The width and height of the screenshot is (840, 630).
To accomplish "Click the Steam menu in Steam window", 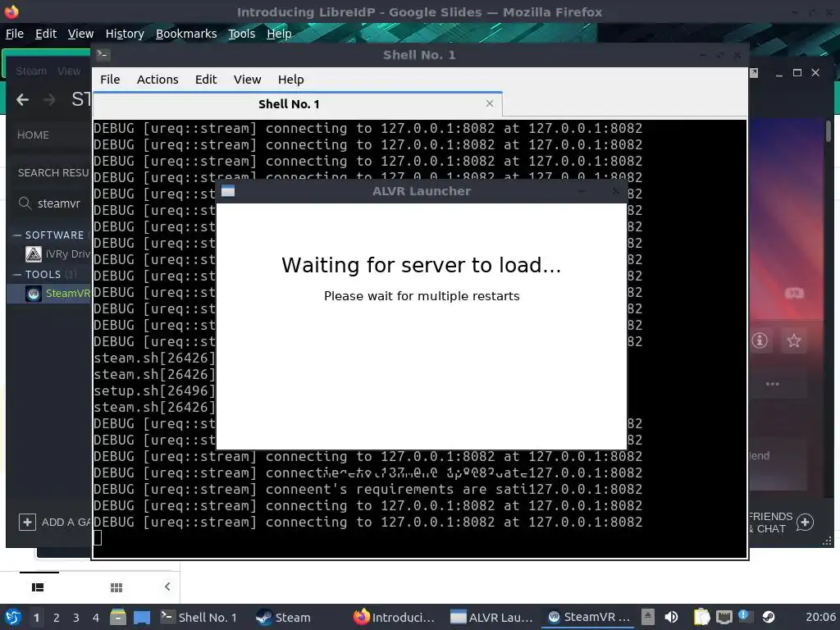I will pyautogui.click(x=30, y=71).
